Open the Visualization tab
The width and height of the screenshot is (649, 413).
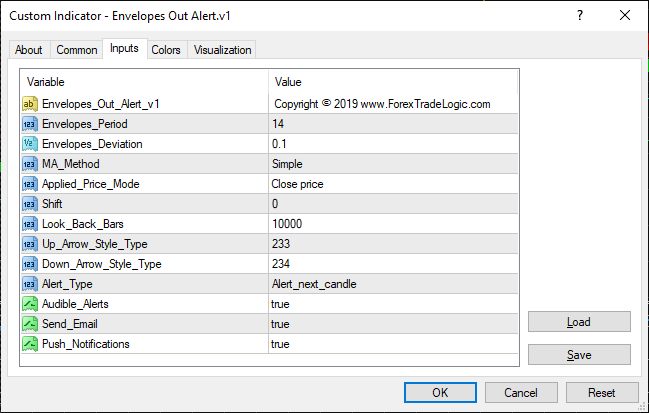coord(223,50)
